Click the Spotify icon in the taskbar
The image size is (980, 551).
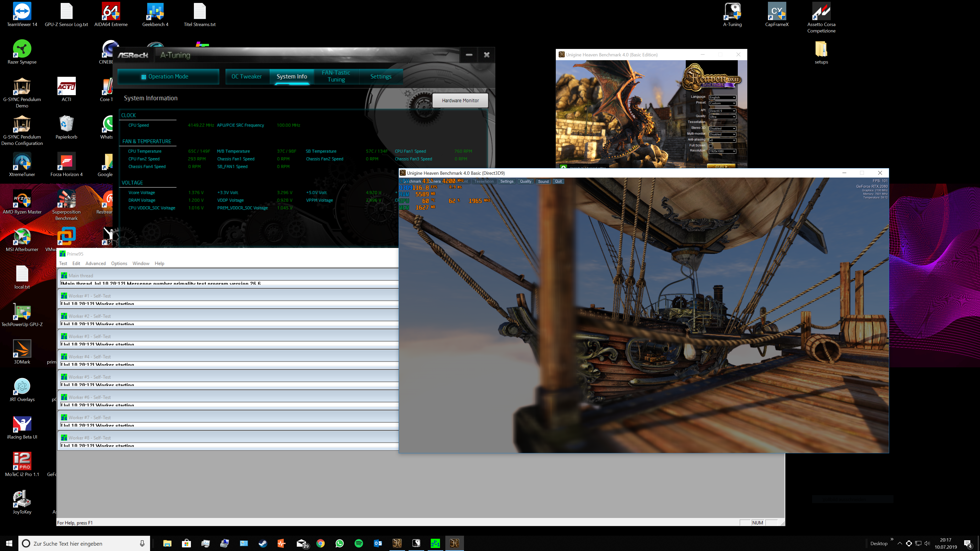pyautogui.click(x=358, y=543)
